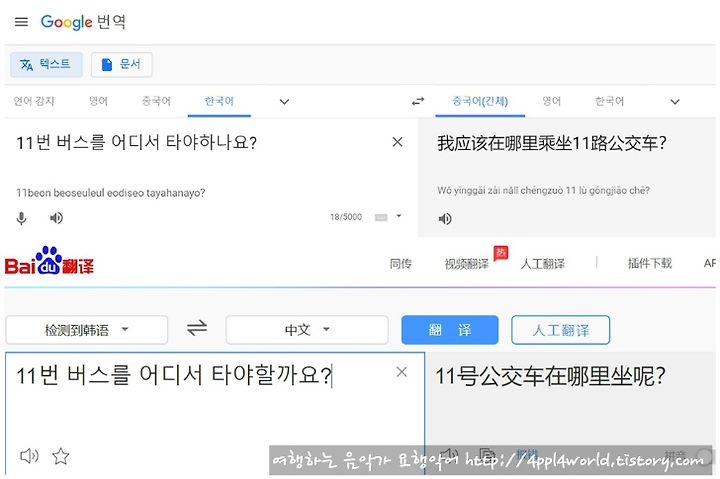Image resolution: width=720 pixels, height=479 pixels.
Task: Select the 텍스트 translation mode button
Action: point(46,64)
